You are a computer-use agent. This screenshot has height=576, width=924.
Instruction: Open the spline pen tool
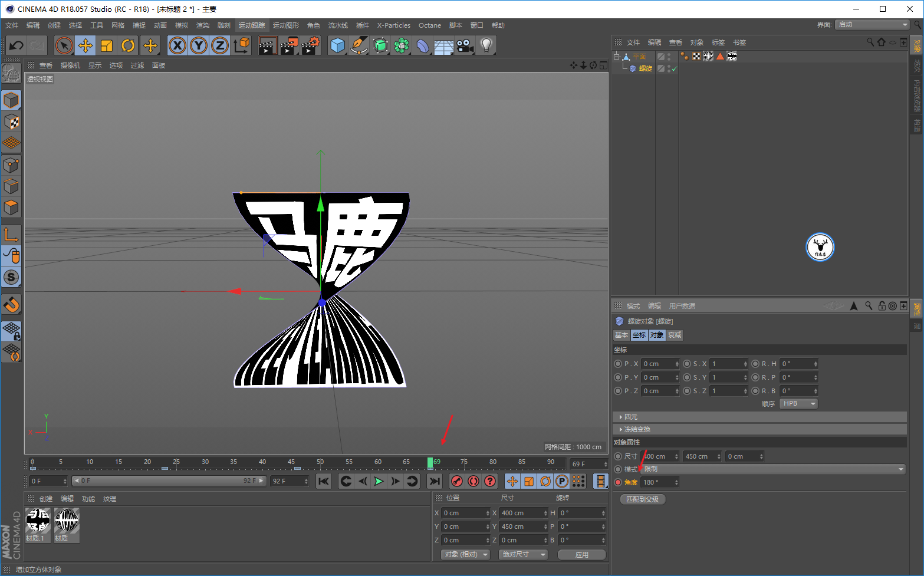click(359, 45)
